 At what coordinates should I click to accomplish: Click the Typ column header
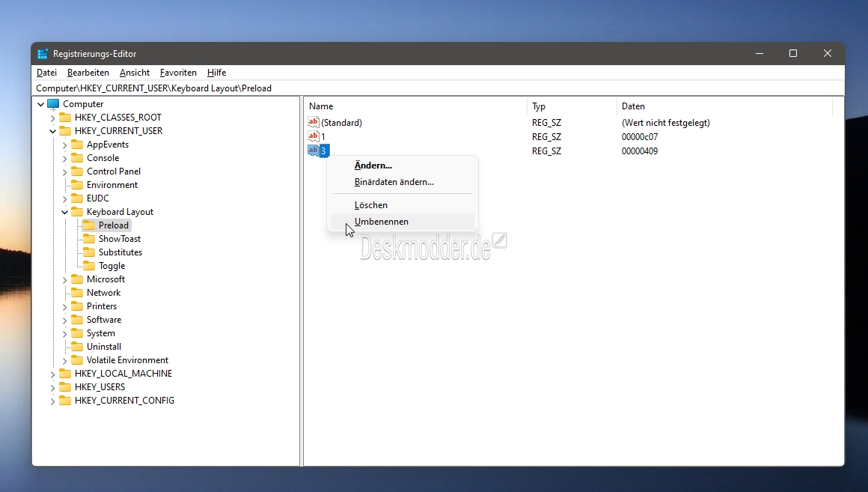[571, 106]
